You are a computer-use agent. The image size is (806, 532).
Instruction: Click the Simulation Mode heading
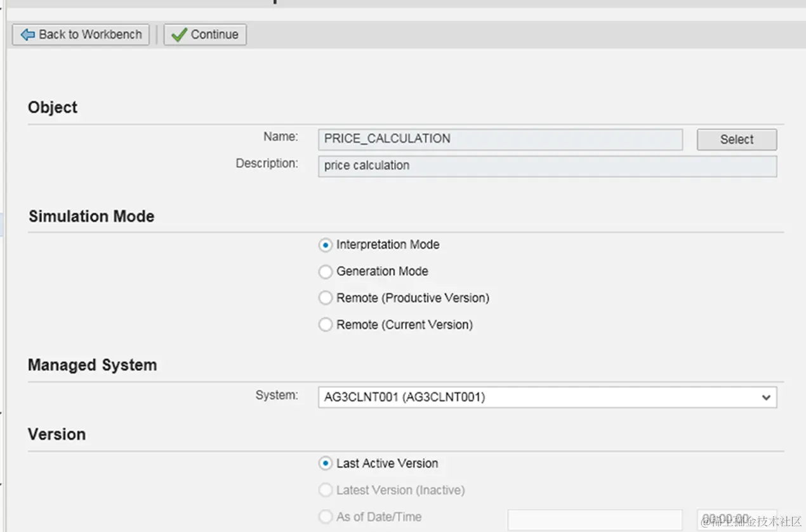click(91, 217)
